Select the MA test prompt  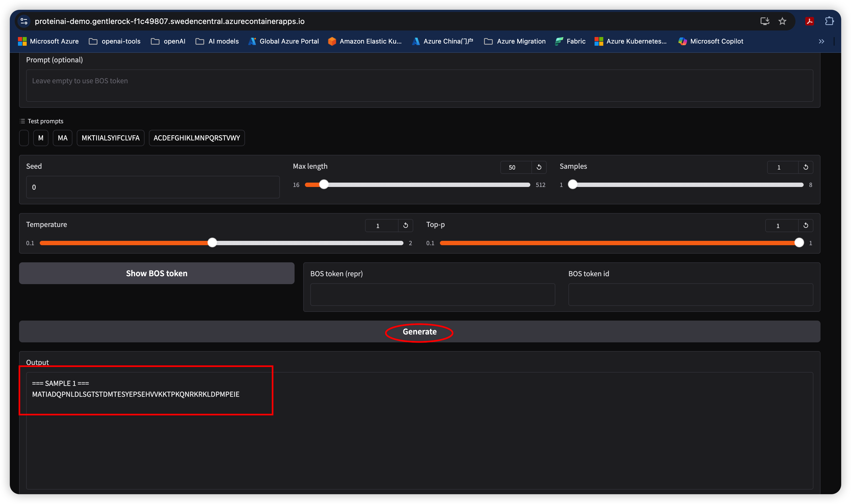[63, 138]
